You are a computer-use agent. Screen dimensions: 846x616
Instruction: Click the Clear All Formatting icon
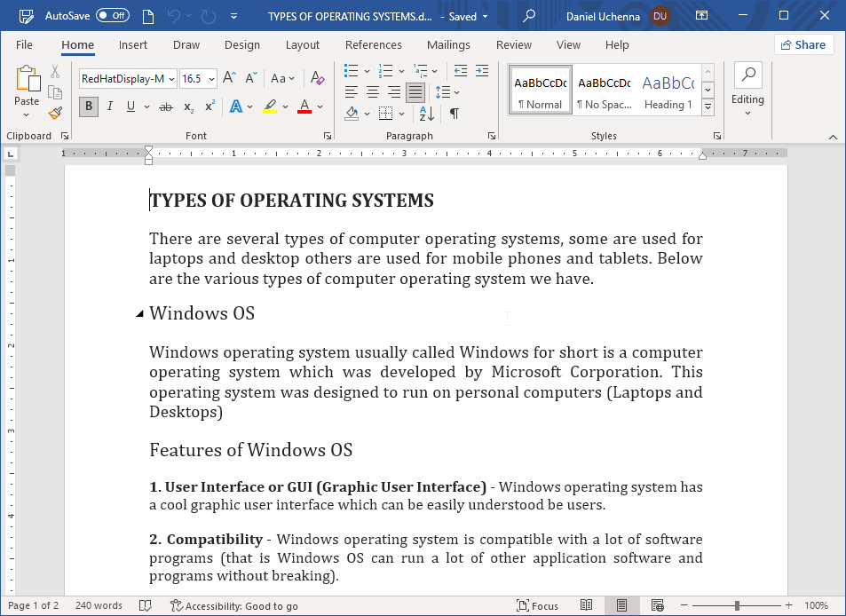[x=318, y=79]
